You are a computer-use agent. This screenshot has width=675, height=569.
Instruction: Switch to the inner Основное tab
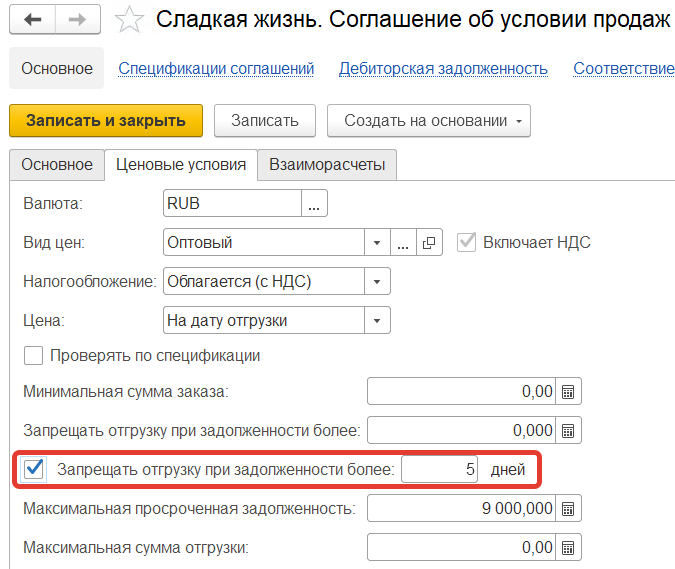[57, 165]
